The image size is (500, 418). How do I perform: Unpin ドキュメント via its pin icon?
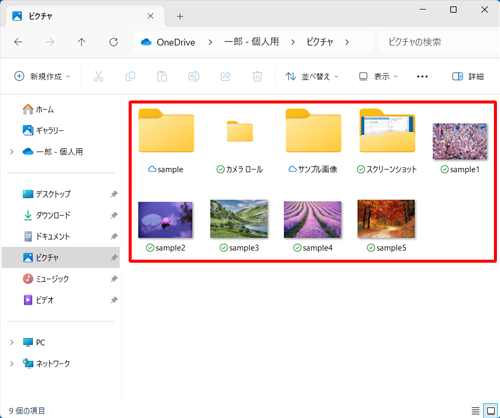pos(114,236)
